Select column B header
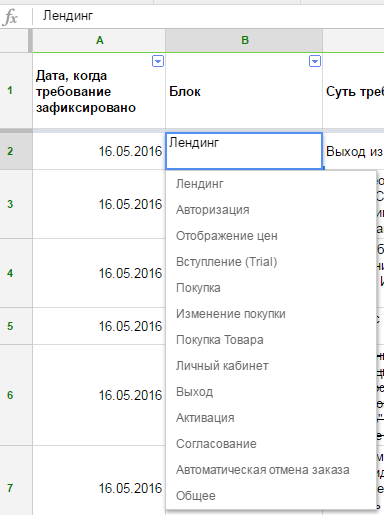This screenshot has width=384, height=515. click(x=244, y=40)
